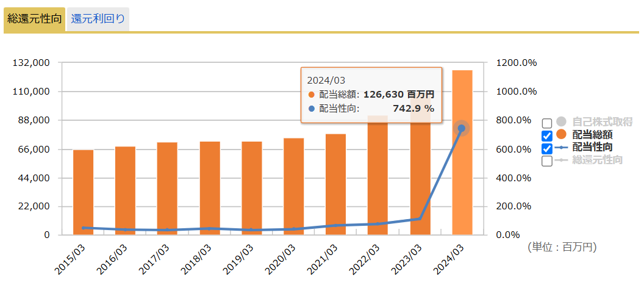Viewport: 644px width, 285px height.
Task: Click the blue 配当性向 legend line icon
Action: 562,148
